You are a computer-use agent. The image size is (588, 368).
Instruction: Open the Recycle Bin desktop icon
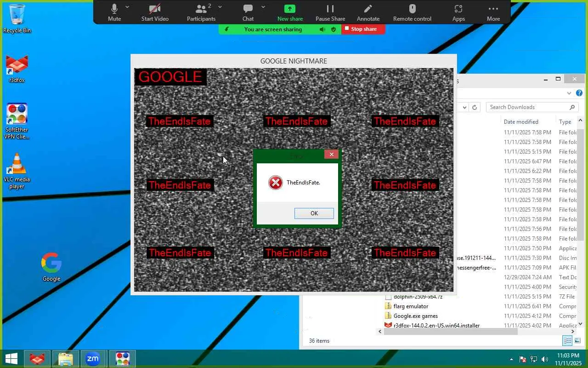coord(17,19)
